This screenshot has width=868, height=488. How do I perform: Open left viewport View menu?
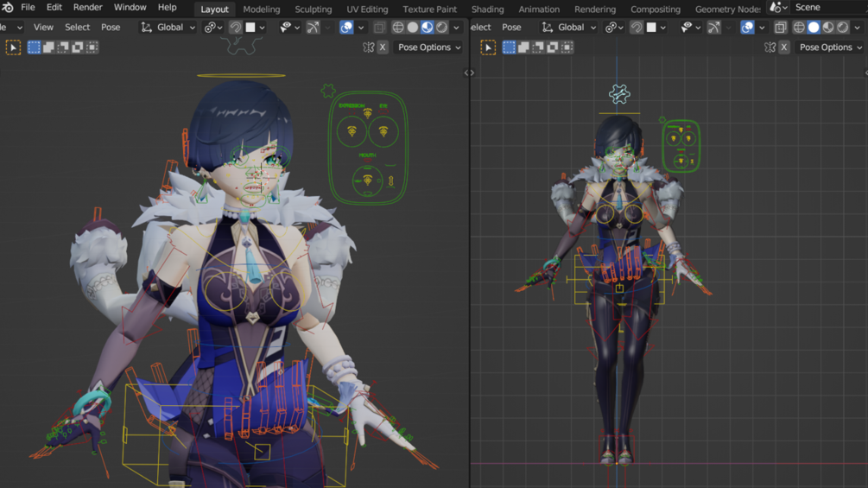click(43, 27)
